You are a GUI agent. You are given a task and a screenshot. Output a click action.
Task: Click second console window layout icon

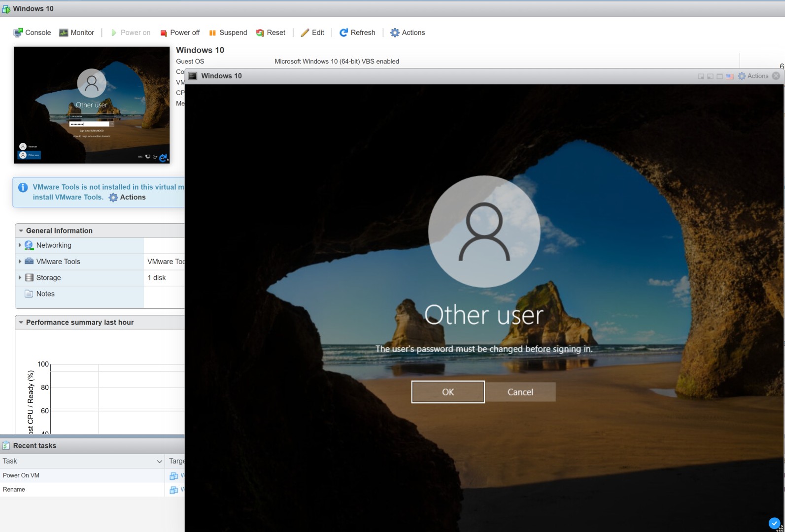point(710,76)
